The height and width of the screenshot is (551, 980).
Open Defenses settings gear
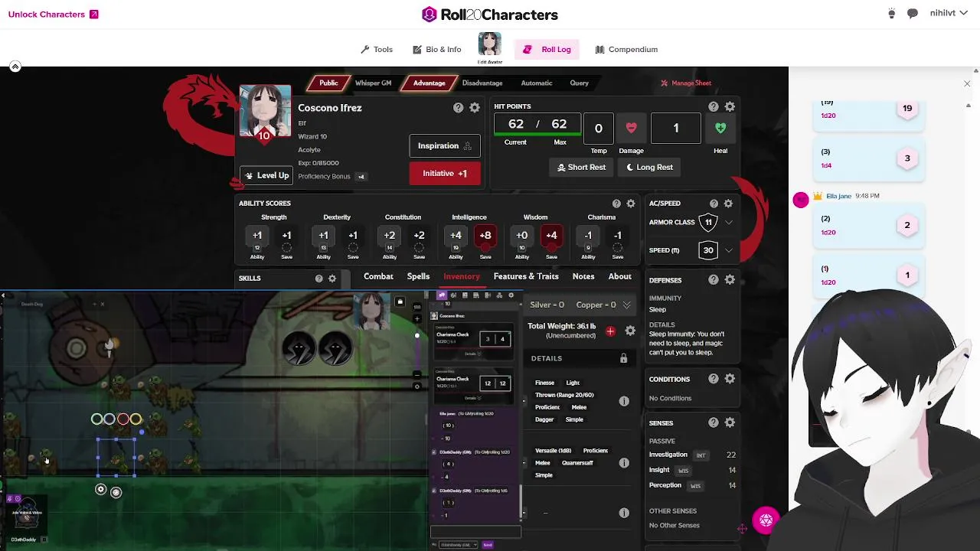pos(730,280)
